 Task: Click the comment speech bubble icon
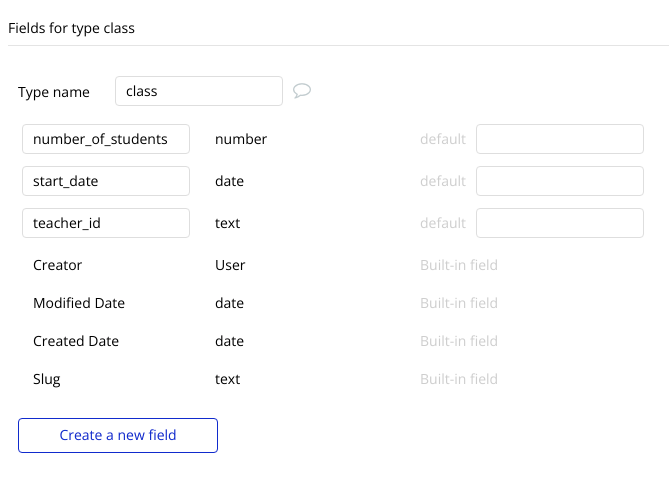click(302, 91)
